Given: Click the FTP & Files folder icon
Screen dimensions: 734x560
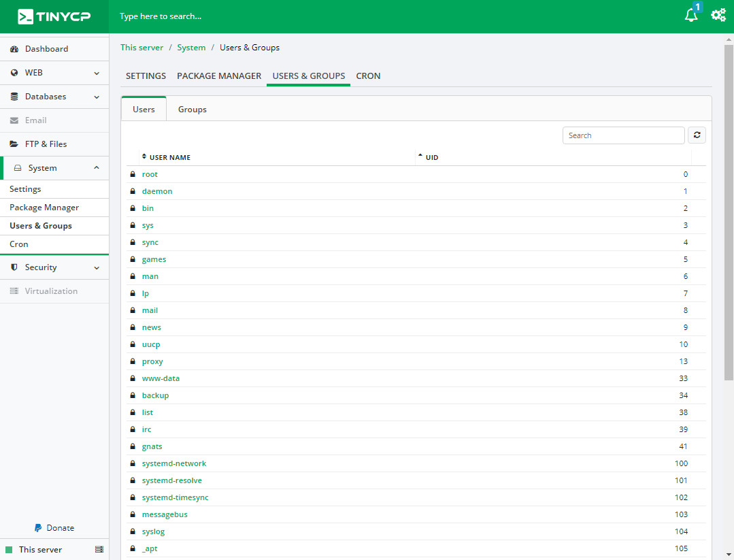Looking at the screenshot, I should [x=14, y=144].
